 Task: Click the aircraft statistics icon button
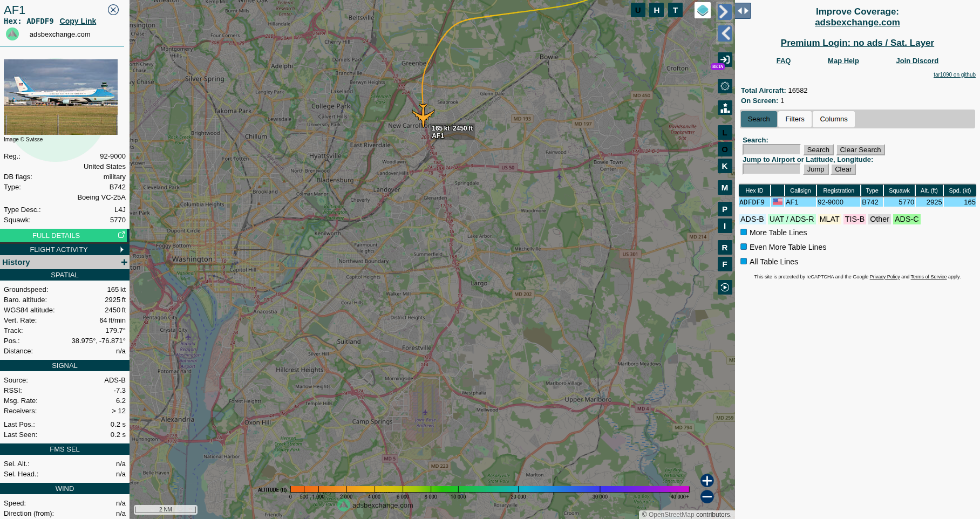tap(725, 108)
